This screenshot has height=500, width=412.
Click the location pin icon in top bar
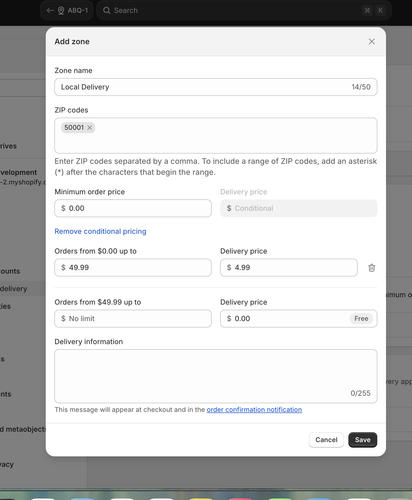pyautogui.click(x=61, y=10)
